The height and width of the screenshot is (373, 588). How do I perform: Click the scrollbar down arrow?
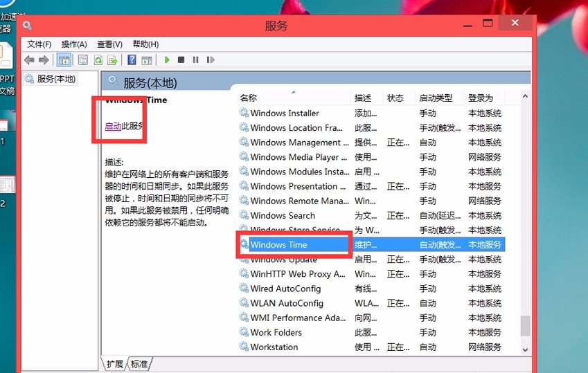point(525,349)
